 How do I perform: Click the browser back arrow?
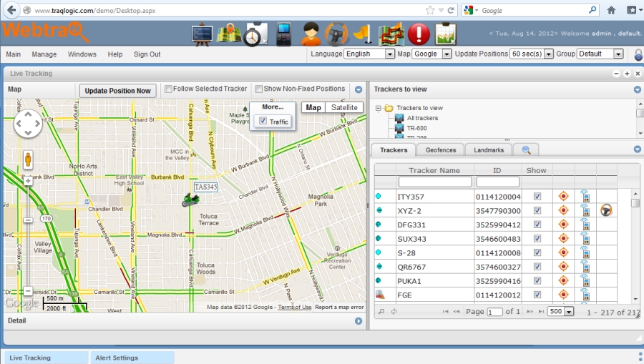click(11, 10)
